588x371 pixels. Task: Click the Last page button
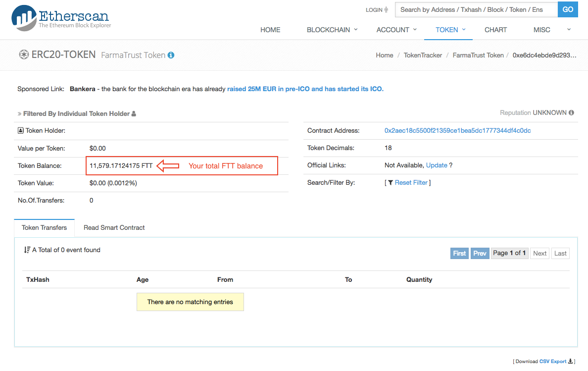[x=560, y=253]
